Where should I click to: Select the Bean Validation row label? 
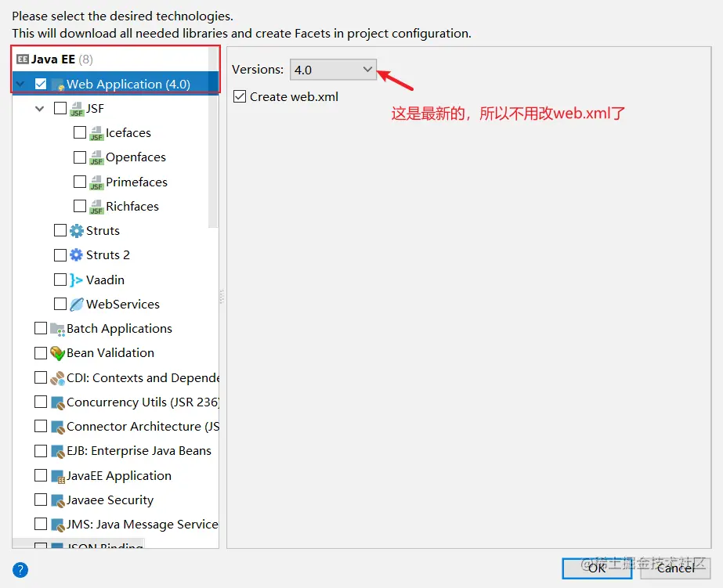(110, 353)
